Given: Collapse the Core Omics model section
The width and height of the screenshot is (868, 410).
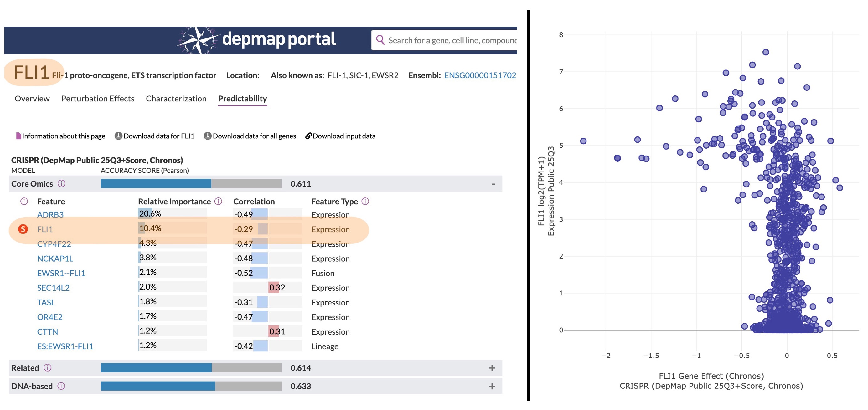Looking at the screenshot, I should [493, 184].
